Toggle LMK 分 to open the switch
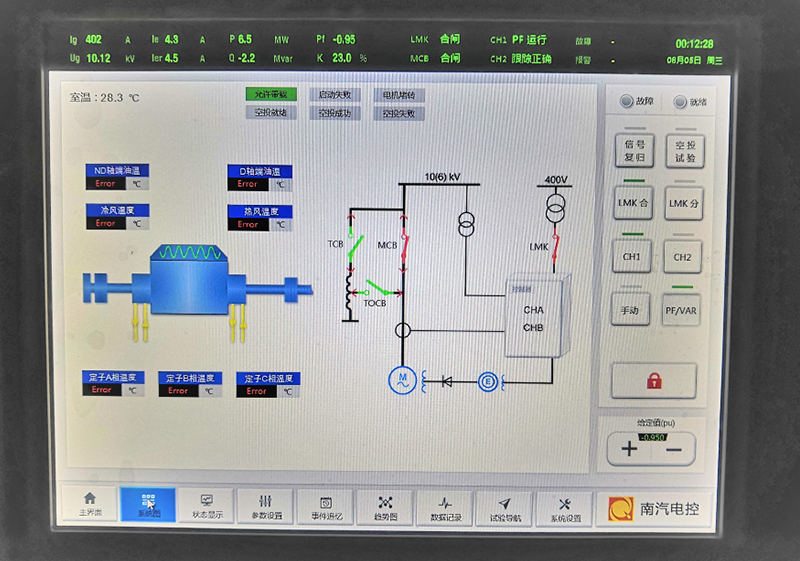The image size is (800, 561). 684,203
